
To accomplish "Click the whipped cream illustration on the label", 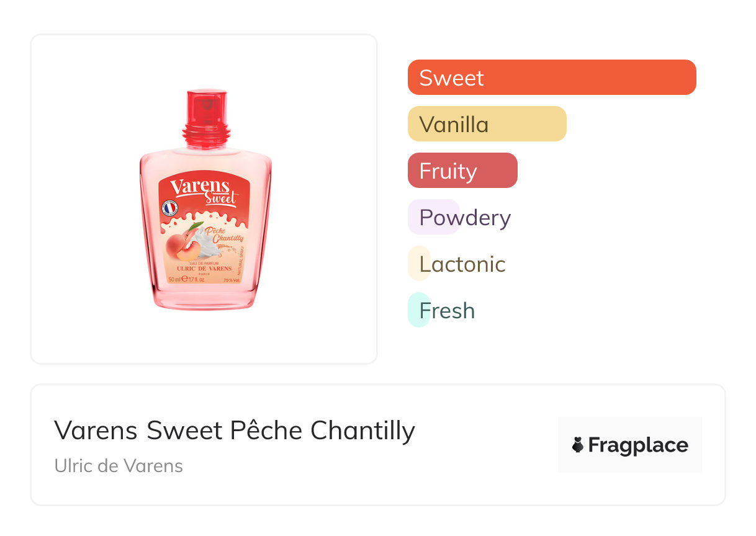I will click(x=205, y=240).
